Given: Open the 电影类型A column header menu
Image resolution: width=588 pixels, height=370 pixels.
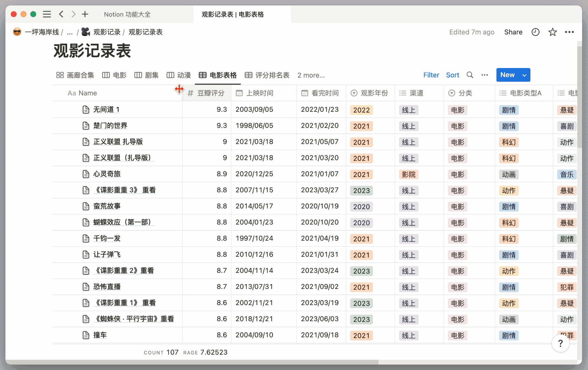Looking at the screenshot, I should [524, 93].
